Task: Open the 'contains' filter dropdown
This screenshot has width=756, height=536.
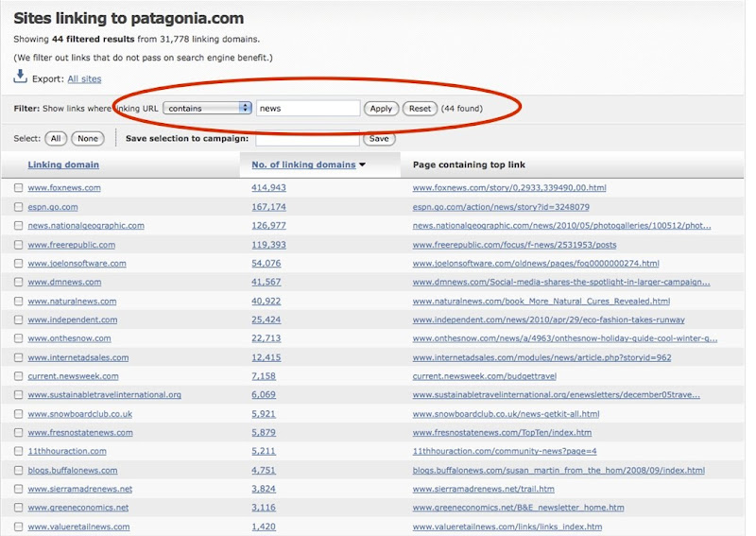Action: (x=207, y=108)
